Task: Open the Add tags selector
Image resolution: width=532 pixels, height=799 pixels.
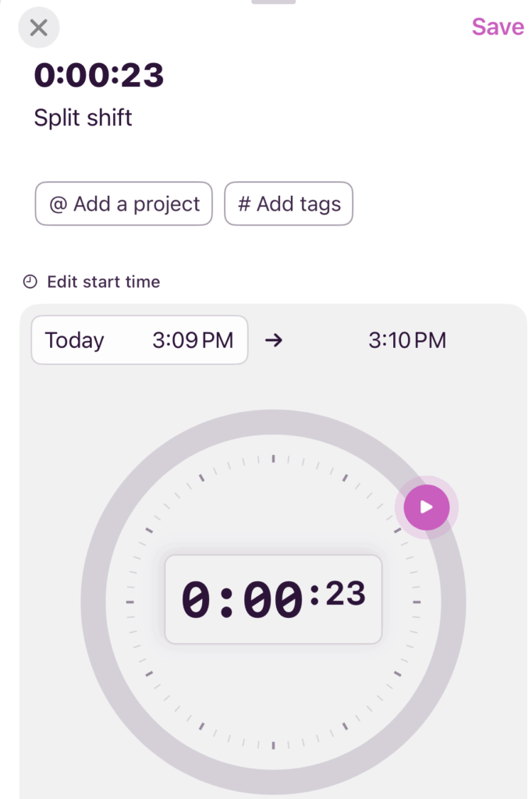Action: point(289,204)
